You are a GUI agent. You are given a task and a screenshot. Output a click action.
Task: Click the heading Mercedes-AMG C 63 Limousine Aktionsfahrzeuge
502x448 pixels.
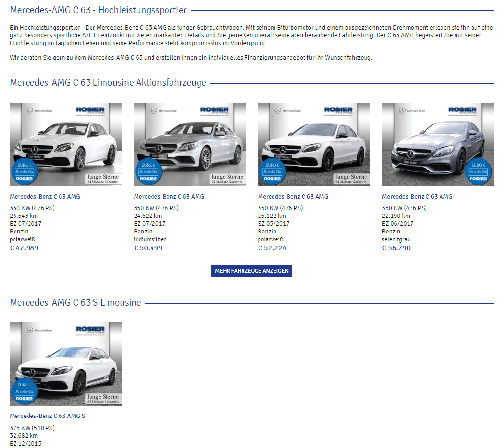click(x=108, y=83)
